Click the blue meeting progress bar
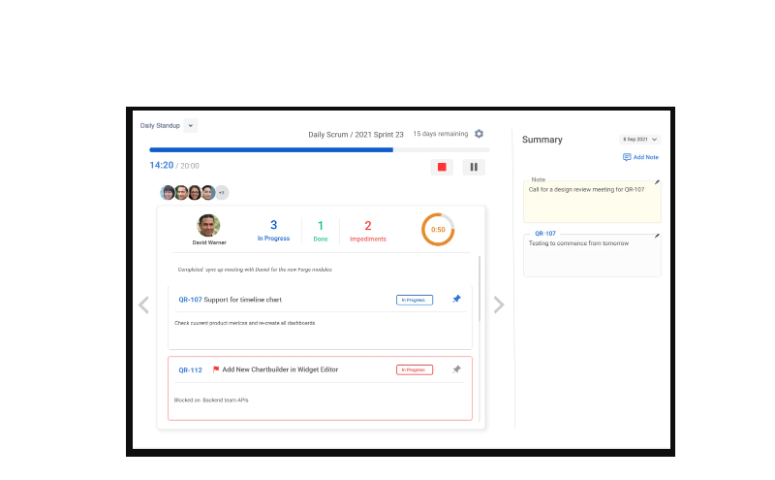Screen dimensions: 775x480 click(x=271, y=150)
